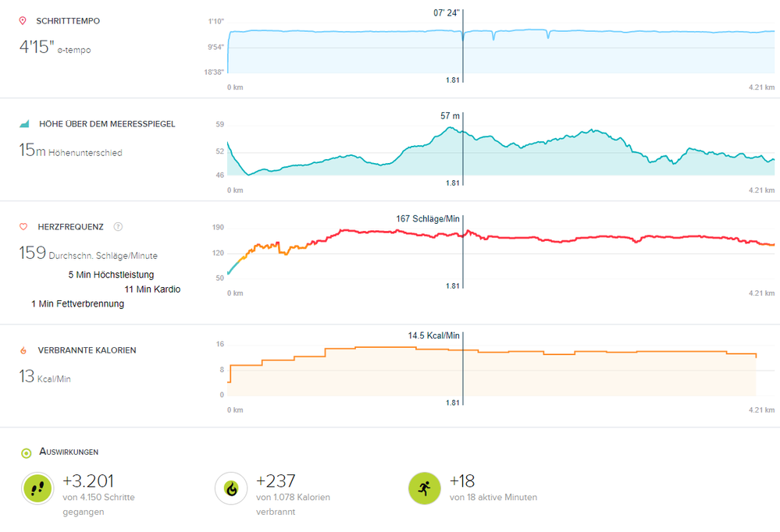The height and width of the screenshot is (532, 780).
Task: Click the +18 active minutes value
Action: coord(462,481)
